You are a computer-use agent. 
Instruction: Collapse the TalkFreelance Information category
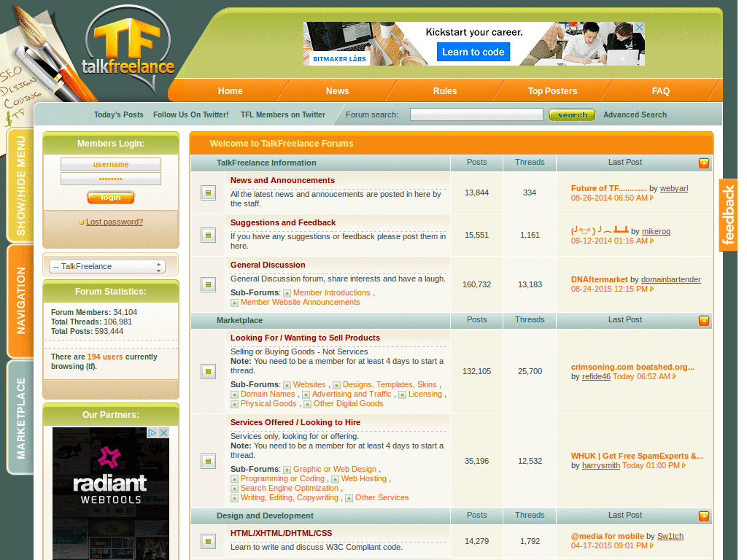pyautogui.click(x=704, y=163)
